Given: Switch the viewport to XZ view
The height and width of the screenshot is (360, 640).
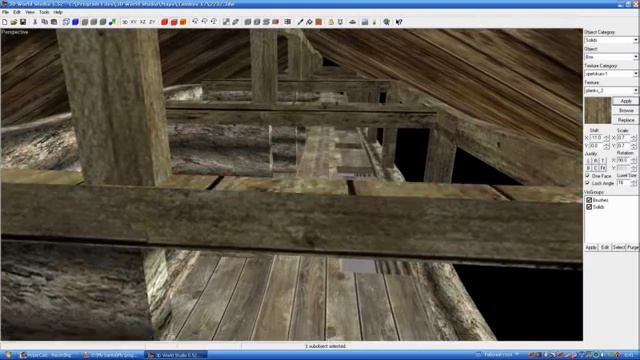Looking at the screenshot, I should click(143, 22).
